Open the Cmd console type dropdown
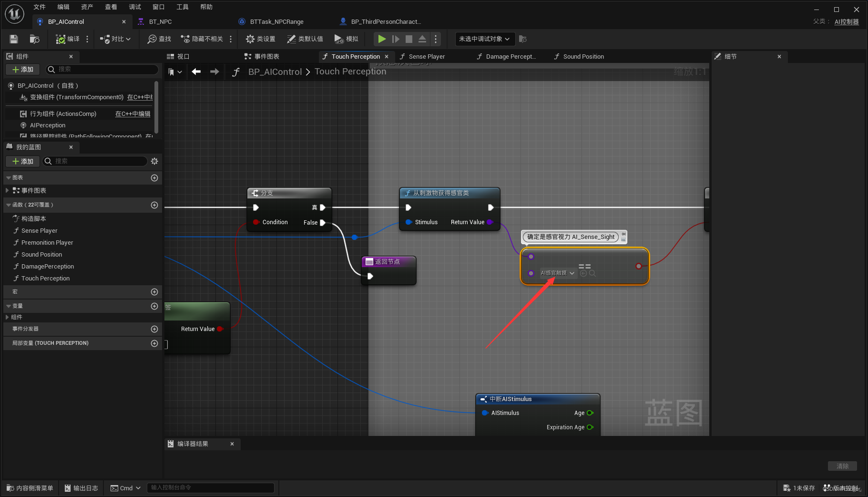The image size is (868, 497). click(x=125, y=488)
